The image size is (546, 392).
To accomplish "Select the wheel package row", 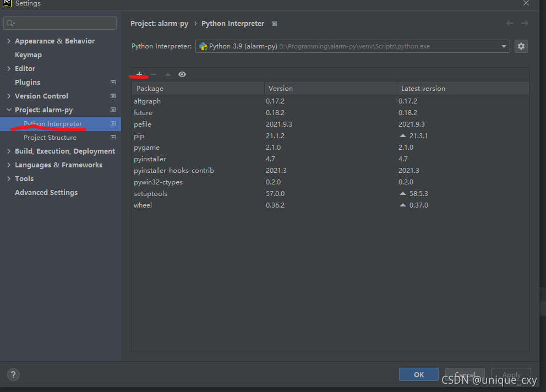I will [x=330, y=205].
